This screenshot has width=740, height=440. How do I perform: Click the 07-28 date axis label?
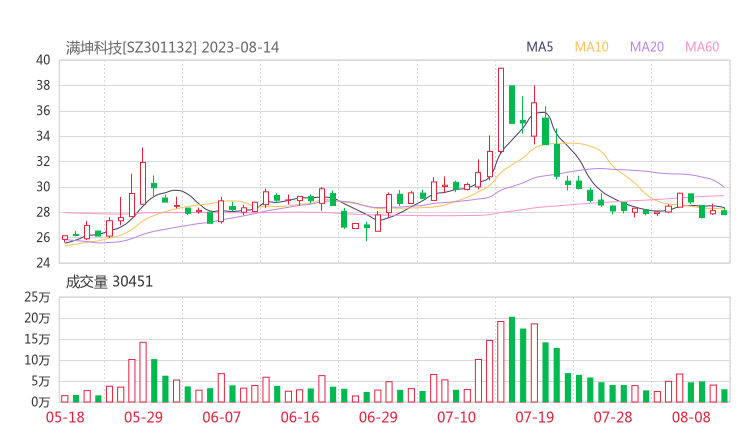[613, 417]
